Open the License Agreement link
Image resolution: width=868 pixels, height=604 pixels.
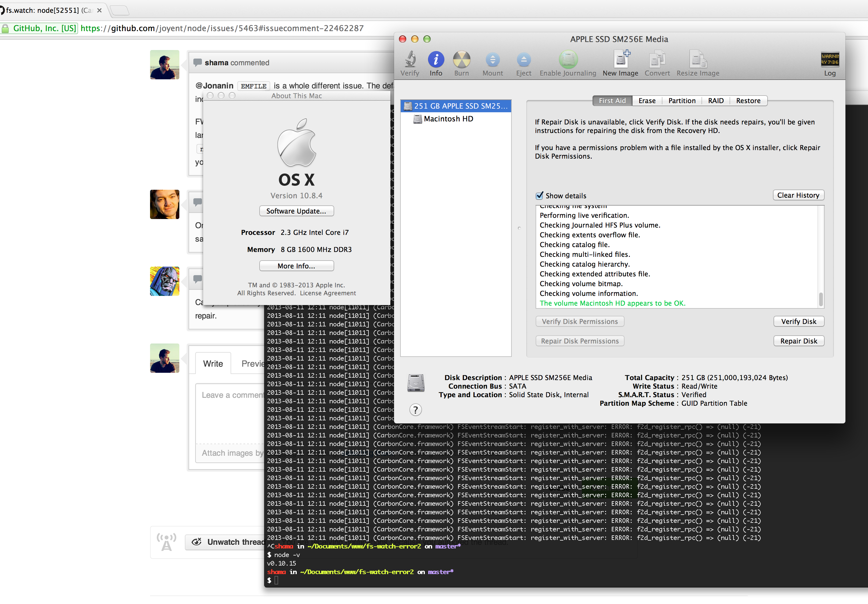(x=328, y=293)
